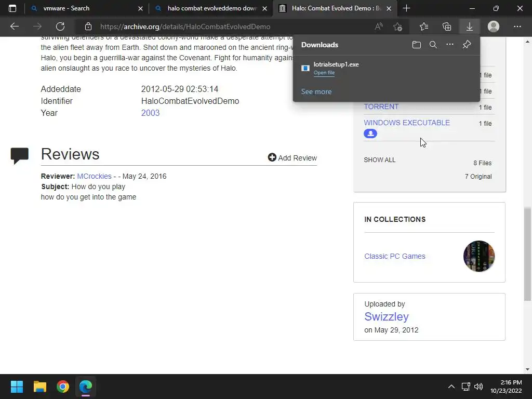
Task: Click the Reviews speech bubble icon
Action: pyautogui.click(x=20, y=156)
